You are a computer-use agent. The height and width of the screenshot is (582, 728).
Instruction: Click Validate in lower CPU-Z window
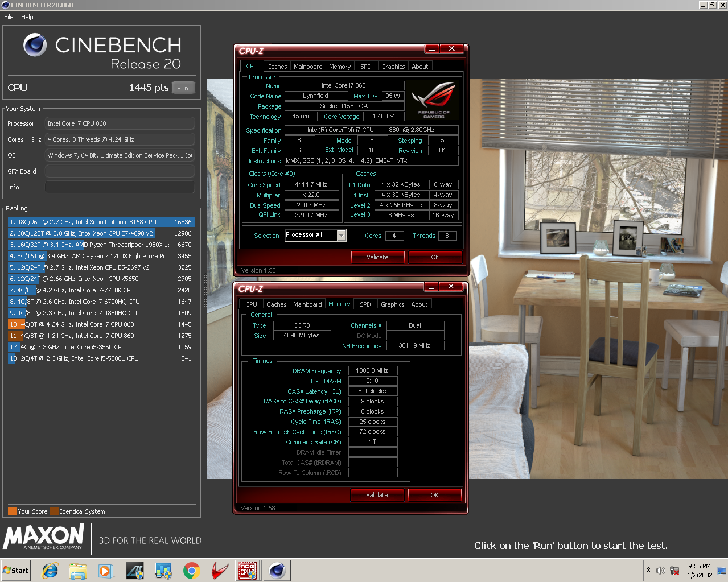pyautogui.click(x=377, y=495)
